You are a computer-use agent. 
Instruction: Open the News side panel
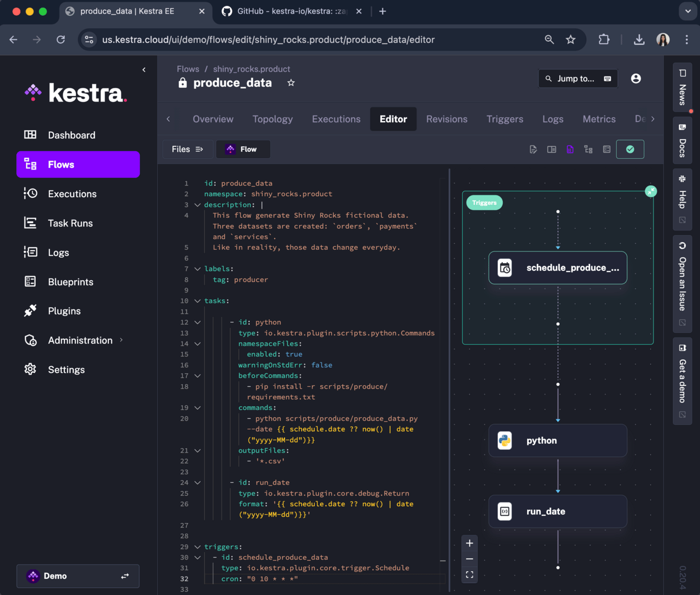click(682, 88)
